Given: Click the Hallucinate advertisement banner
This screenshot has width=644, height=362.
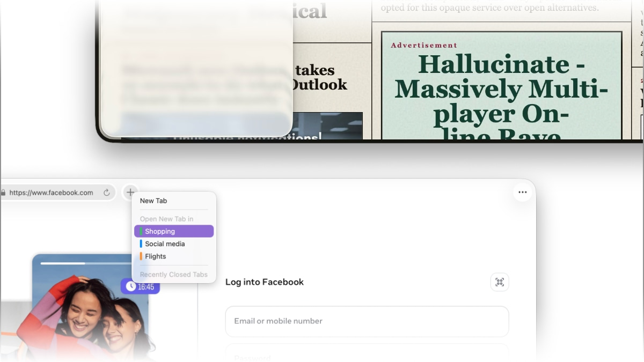Looking at the screenshot, I should pyautogui.click(x=502, y=86).
